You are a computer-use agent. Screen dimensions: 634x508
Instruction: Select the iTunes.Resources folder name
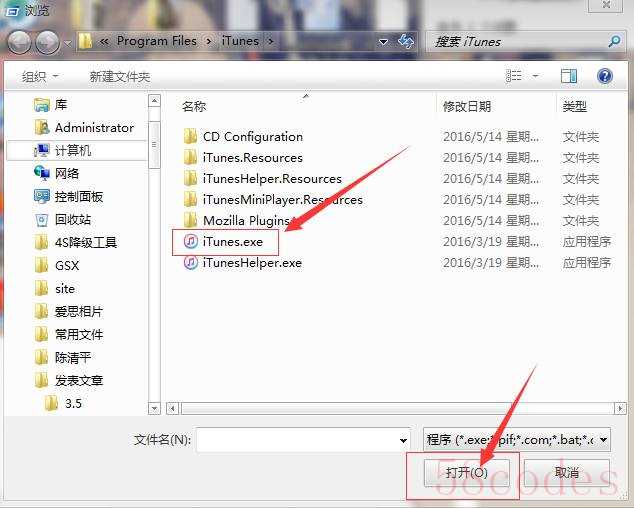pyautogui.click(x=253, y=158)
